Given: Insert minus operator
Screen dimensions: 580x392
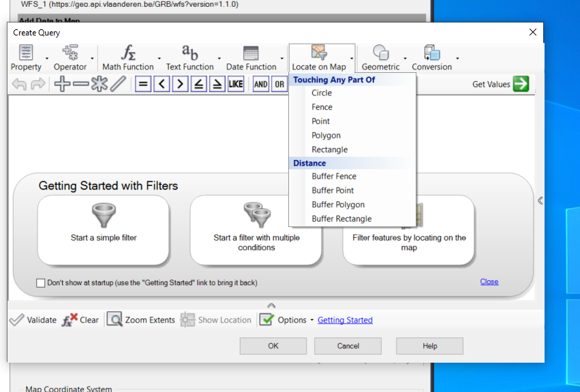Looking at the screenshot, I should coord(80,84).
